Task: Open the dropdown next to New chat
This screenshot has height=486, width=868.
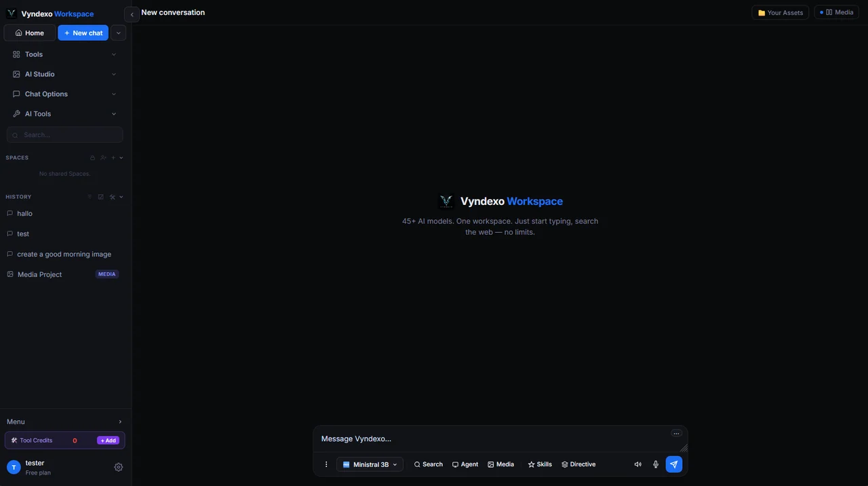Action: pyautogui.click(x=119, y=33)
